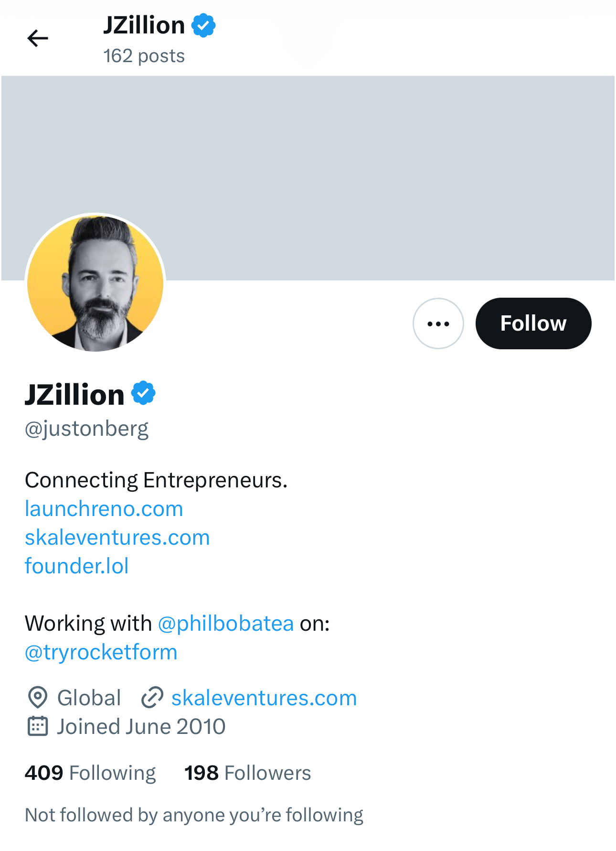This screenshot has width=616, height=851.
Task: Click the verified badge beside profile name
Action: point(143,393)
